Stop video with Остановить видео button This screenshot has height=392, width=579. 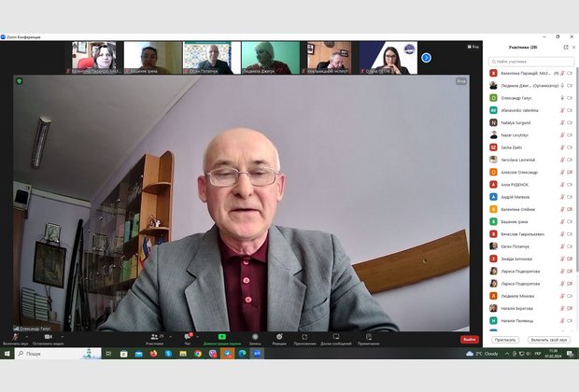pyautogui.click(x=48, y=339)
